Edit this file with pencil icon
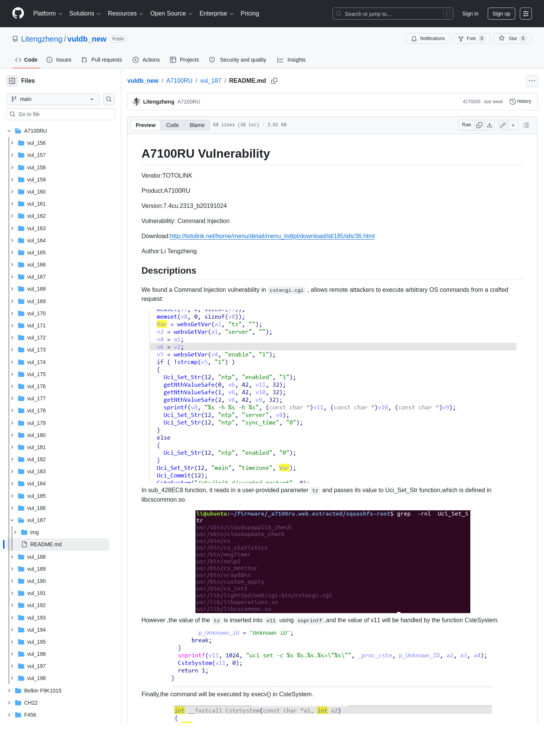This screenshot has height=756, width=544. click(503, 125)
